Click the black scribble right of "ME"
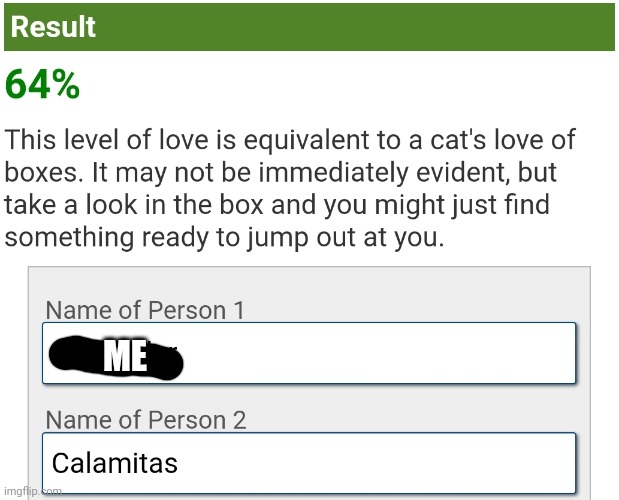The height and width of the screenshot is (500, 619). 165,360
